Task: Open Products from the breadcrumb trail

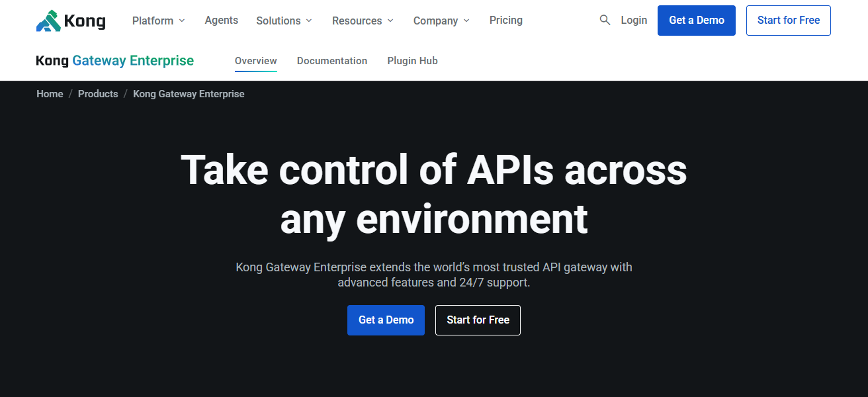Action: coord(98,93)
